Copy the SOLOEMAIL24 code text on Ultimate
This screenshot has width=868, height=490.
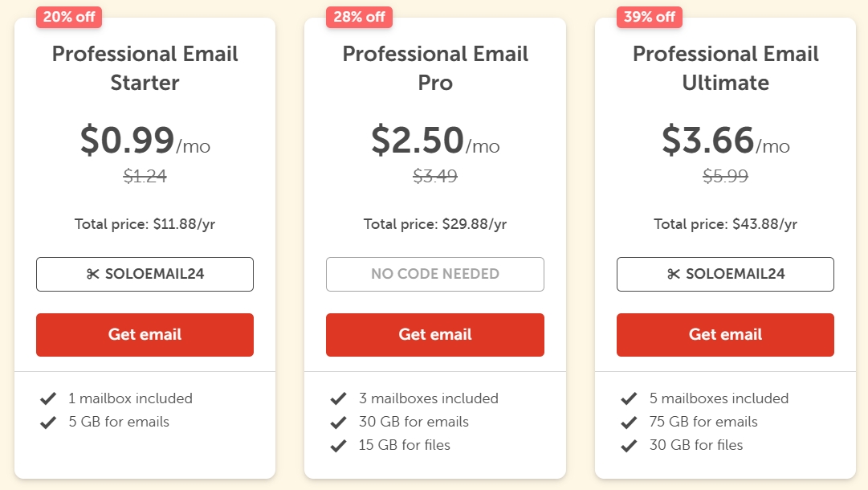pos(736,274)
